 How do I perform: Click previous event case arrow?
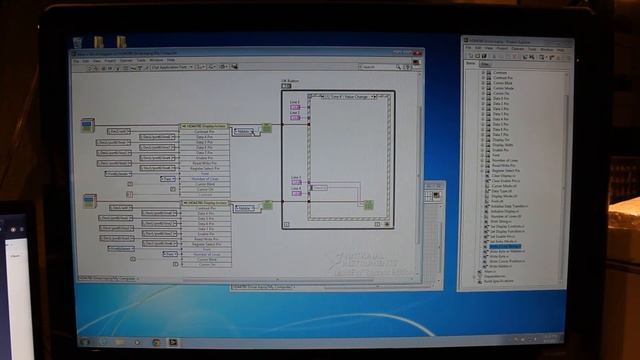point(322,97)
